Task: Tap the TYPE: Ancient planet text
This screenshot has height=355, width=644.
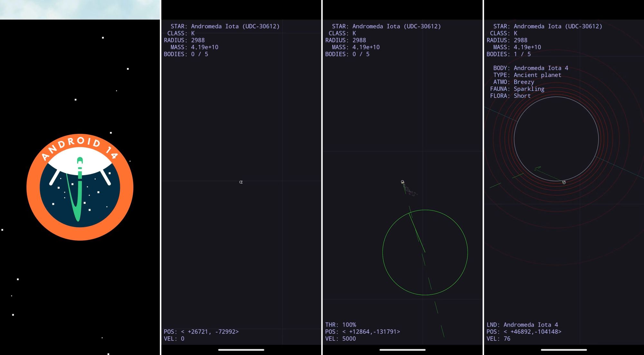Action: (527, 75)
